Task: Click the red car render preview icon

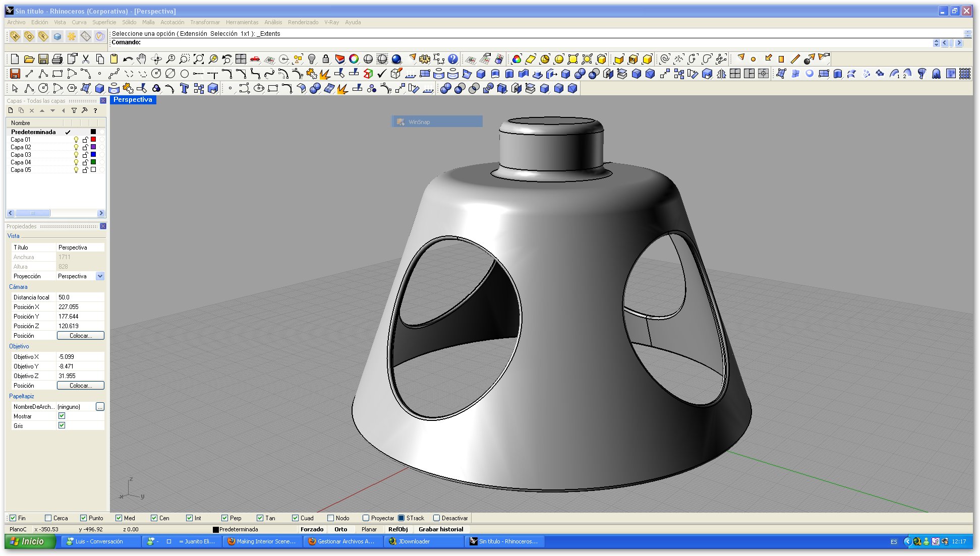Action: pos(255,59)
